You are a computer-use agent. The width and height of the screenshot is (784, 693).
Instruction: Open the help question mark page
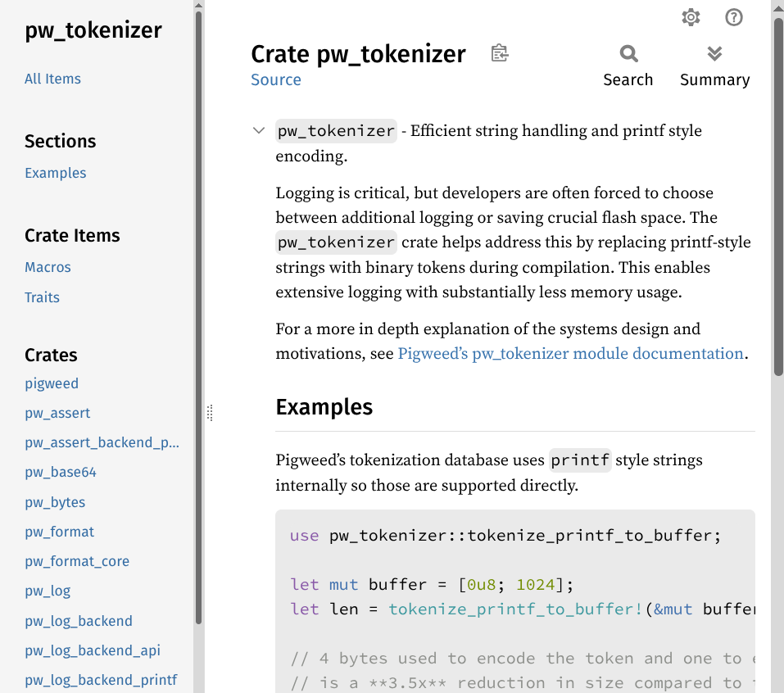[733, 17]
